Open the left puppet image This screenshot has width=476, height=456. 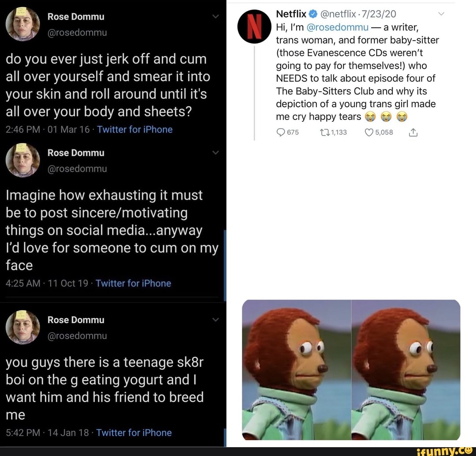point(297,370)
